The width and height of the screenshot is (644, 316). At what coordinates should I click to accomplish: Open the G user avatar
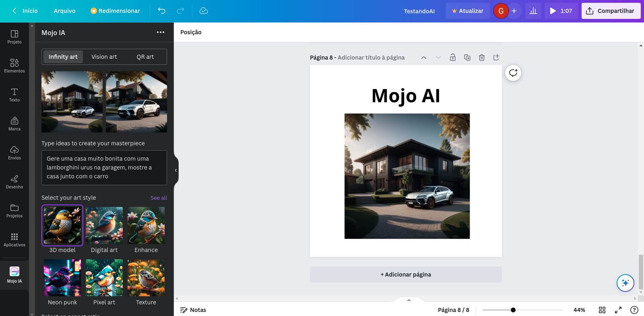pyautogui.click(x=501, y=11)
